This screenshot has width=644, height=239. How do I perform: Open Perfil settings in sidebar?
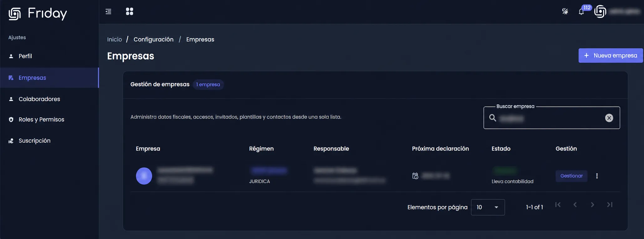[49, 56]
